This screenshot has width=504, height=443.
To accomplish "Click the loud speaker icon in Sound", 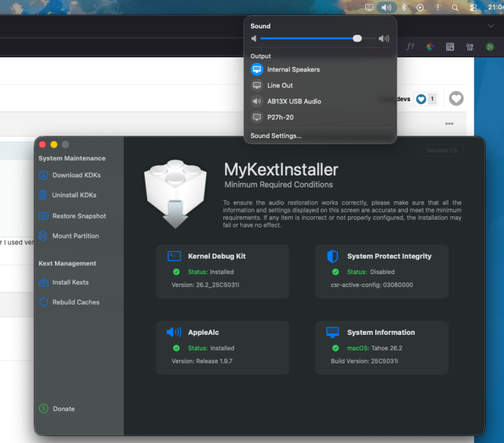I will tap(384, 38).
